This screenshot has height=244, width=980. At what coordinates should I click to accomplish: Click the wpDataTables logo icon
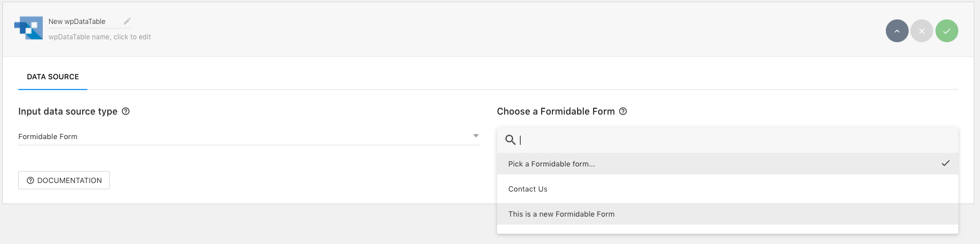tap(29, 28)
